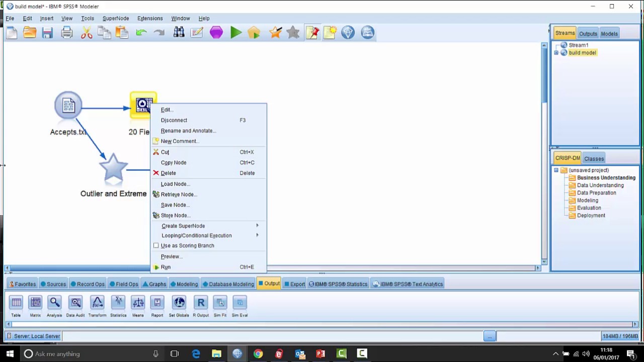The image size is (644, 362).
Task: Click the New stream toolbar icon
Action: [12, 33]
